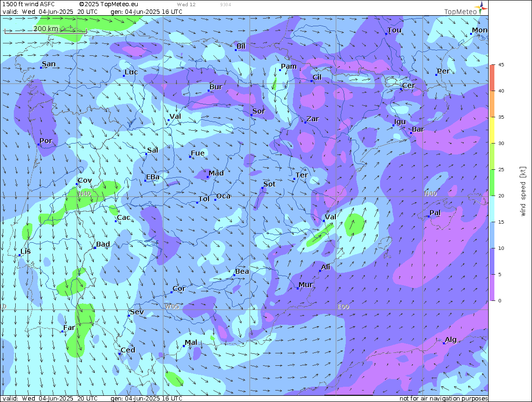Select the '1500 ft wind ASFC' title

pos(29,4)
